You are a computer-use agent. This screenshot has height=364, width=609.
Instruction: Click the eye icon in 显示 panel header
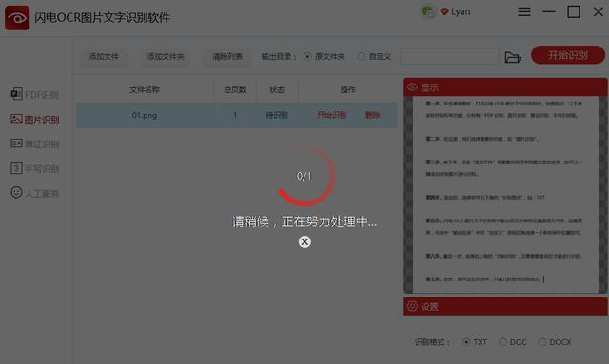(x=412, y=86)
